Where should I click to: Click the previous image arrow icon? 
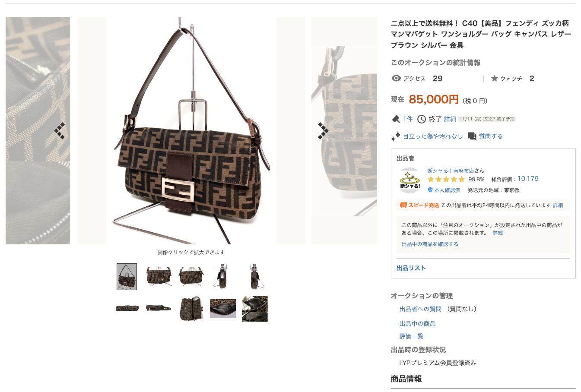point(60,131)
